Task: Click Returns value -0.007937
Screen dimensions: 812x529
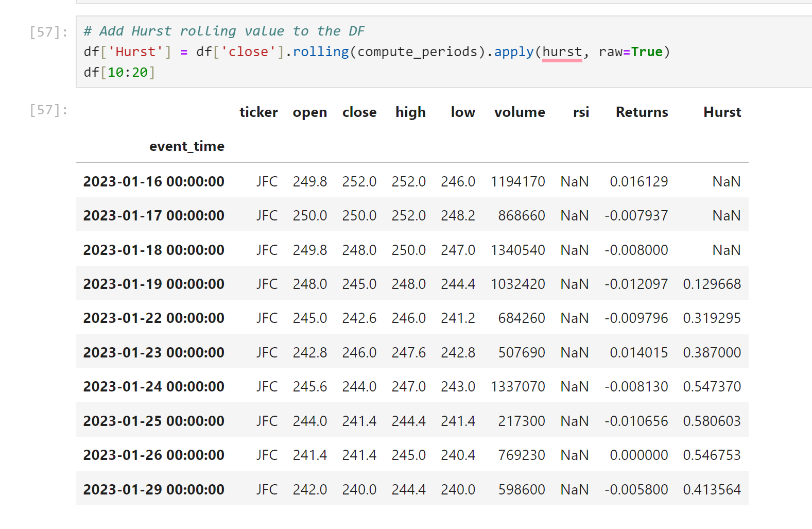Action: [636, 215]
